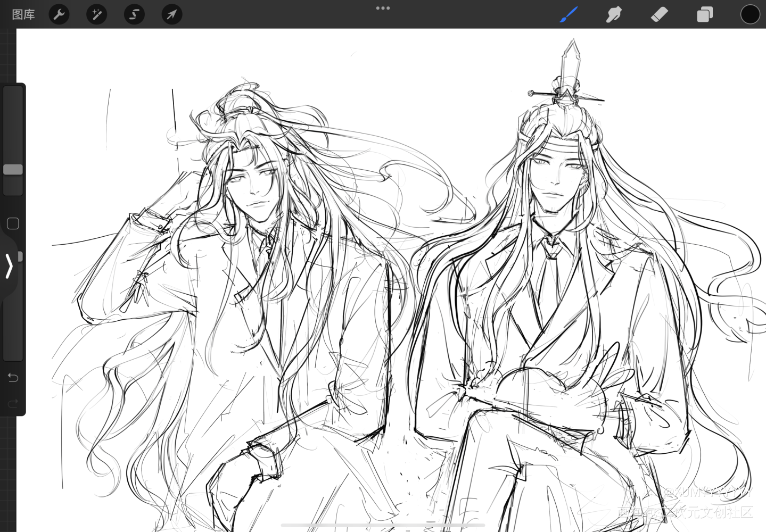Tap the three-dot multitasking menu at top
766x532 pixels.
tap(383, 8)
